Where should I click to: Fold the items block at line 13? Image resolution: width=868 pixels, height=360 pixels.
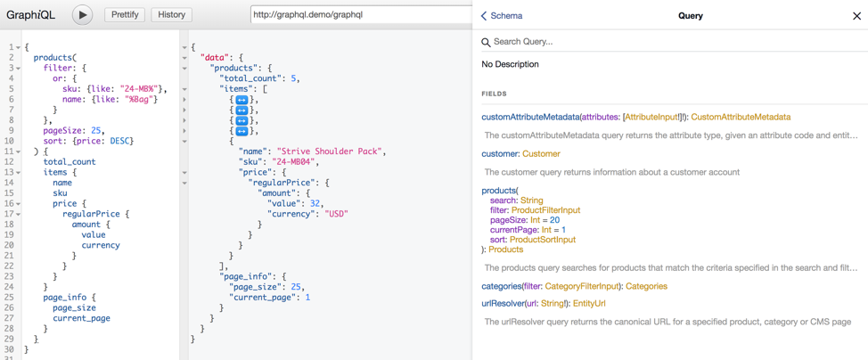click(x=18, y=173)
